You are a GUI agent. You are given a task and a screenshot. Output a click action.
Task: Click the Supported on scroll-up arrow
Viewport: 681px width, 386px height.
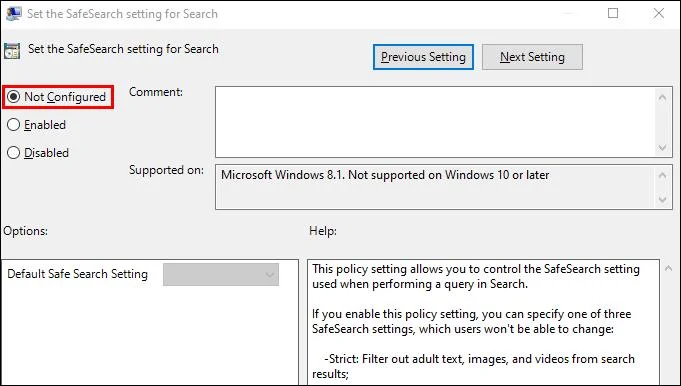[662, 175]
